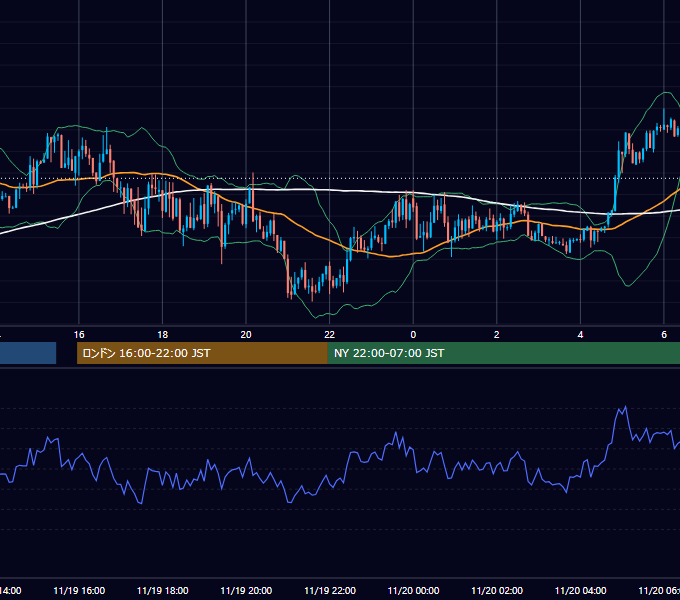The width and height of the screenshot is (680, 600).
Task: Click hour label 16 on the upper time axis
Action: tap(79, 335)
